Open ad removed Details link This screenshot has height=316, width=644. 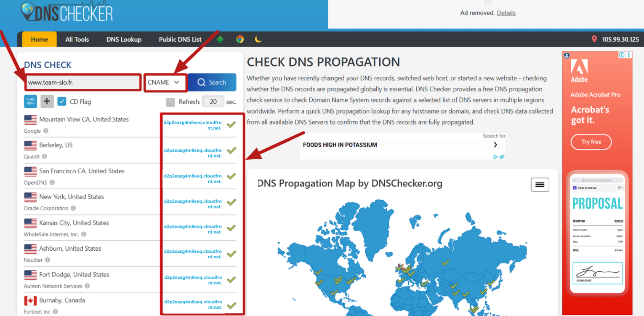click(506, 13)
